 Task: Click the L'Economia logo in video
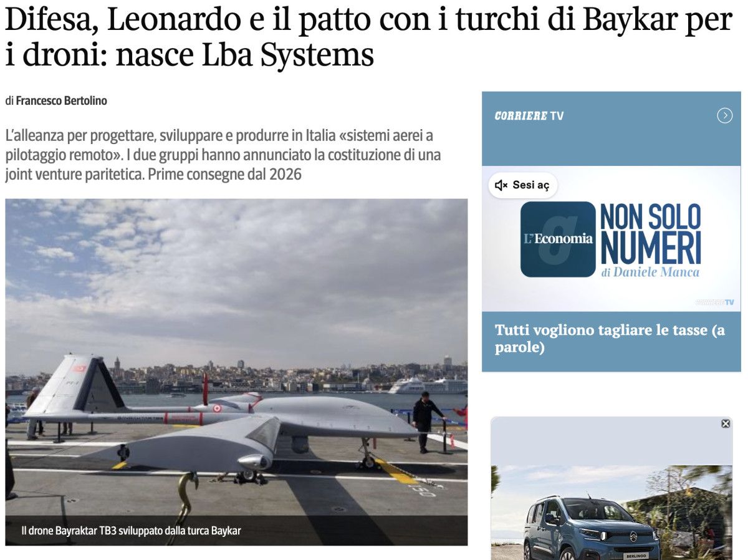(x=558, y=239)
